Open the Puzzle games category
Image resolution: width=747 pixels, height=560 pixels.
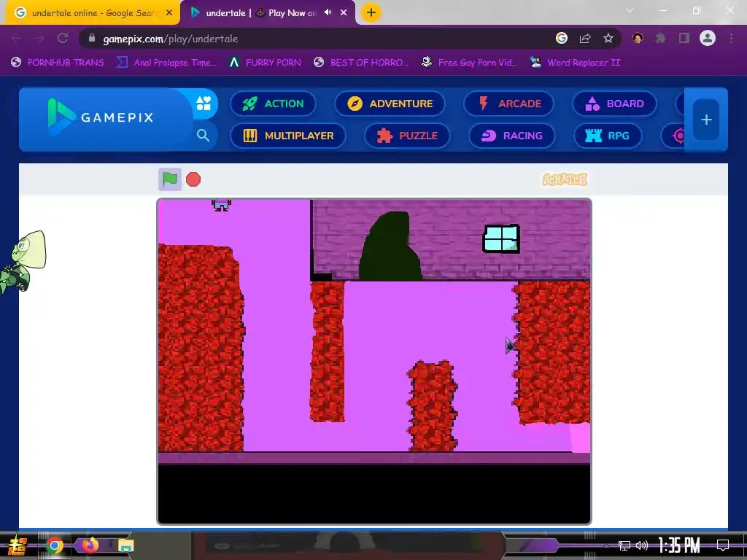(407, 136)
